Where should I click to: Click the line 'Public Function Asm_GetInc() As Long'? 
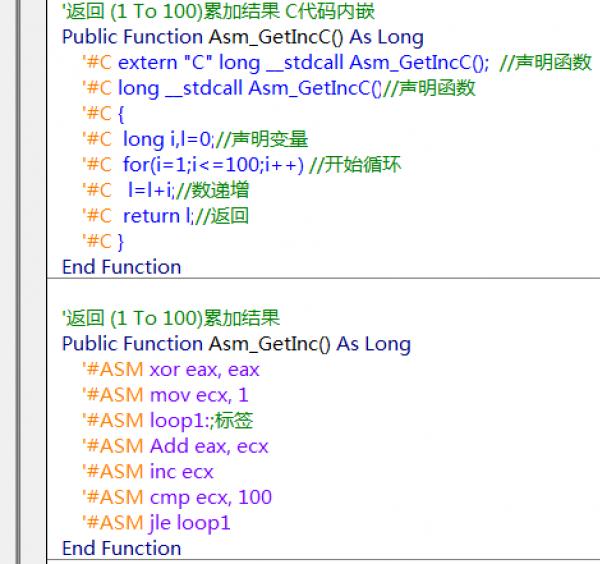pos(236,344)
